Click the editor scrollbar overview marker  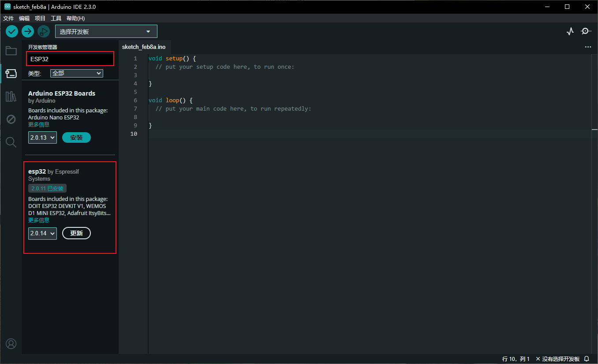pos(594,130)
